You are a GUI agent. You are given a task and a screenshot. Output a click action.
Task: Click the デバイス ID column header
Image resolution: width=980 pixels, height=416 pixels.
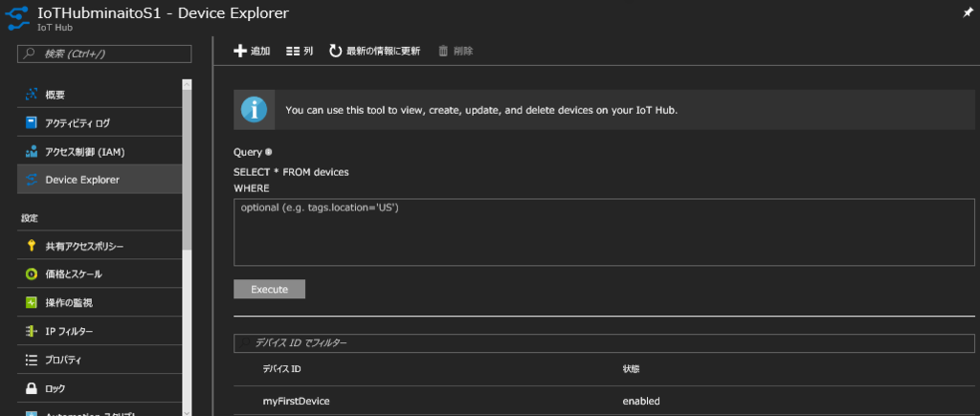[x=282, y=369]
